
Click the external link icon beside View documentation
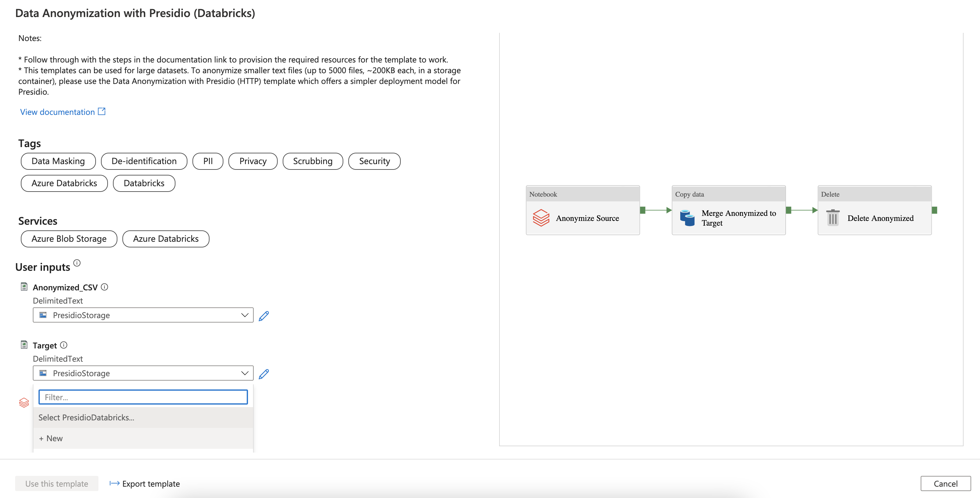click(x=102, y=111)
